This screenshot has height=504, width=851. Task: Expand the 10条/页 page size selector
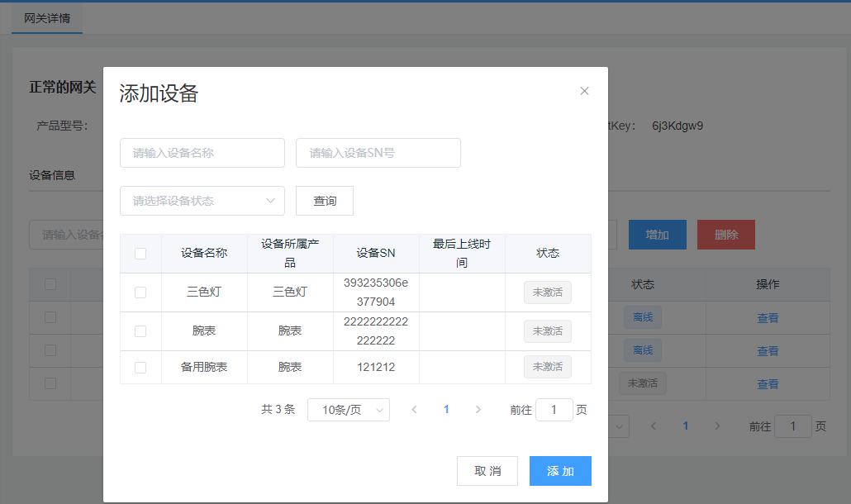(x=348, y=410)
